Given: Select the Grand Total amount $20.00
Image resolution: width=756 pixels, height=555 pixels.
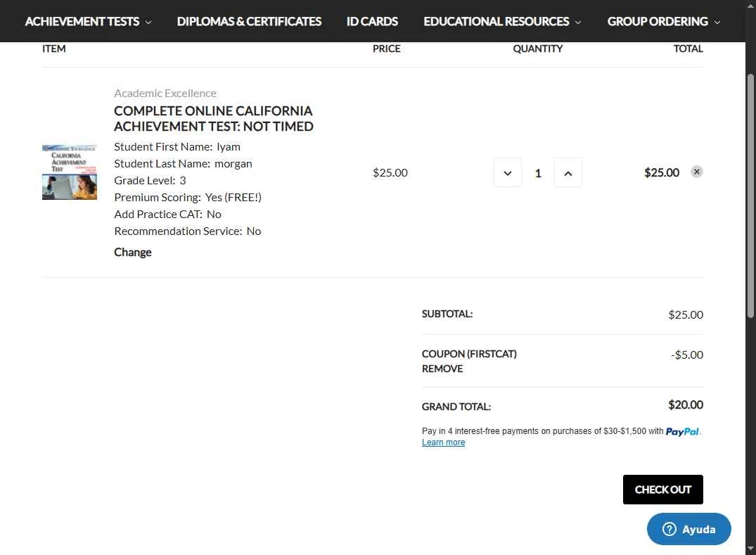Looking at the screenshot, I should tap(685, 405).
